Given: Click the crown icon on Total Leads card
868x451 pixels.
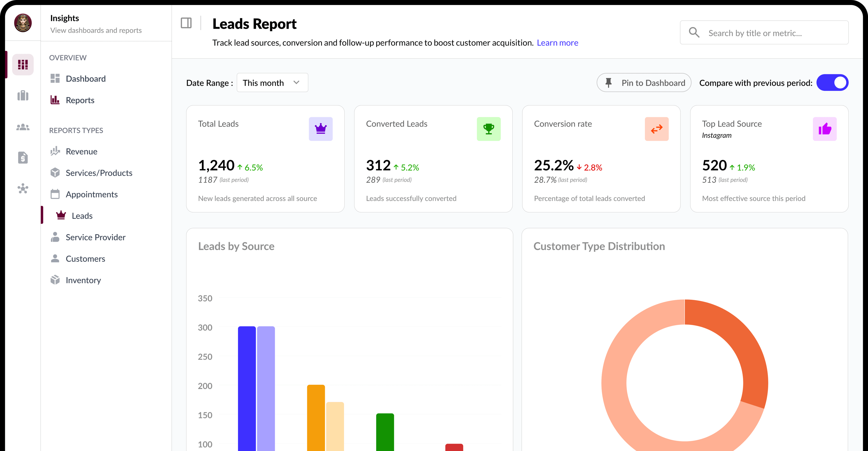Looking at the screenshot, I should point(321,129).
